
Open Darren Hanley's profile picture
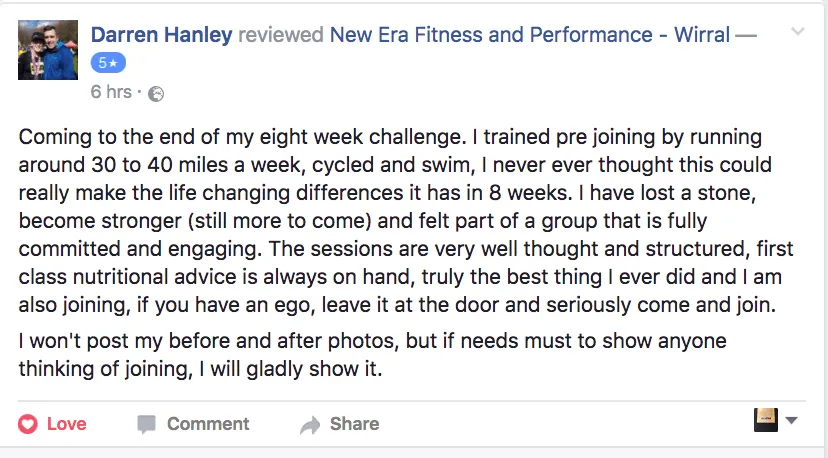pos(48,50)
